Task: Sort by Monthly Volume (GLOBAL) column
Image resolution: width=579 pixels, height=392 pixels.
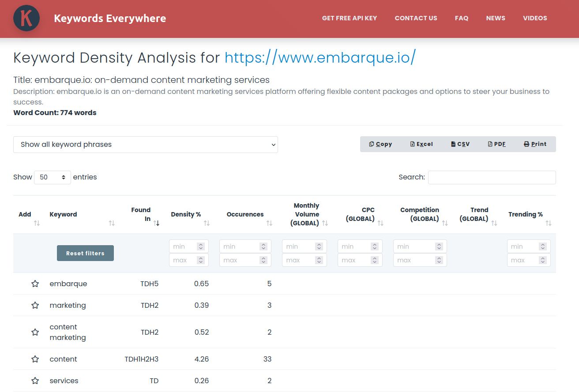Action: [325, 224]
